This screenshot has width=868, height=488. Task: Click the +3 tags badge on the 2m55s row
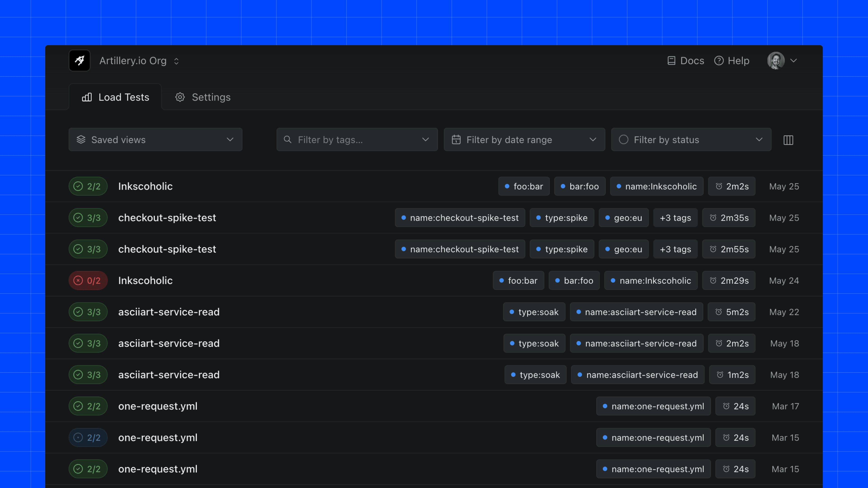point(675,249)
